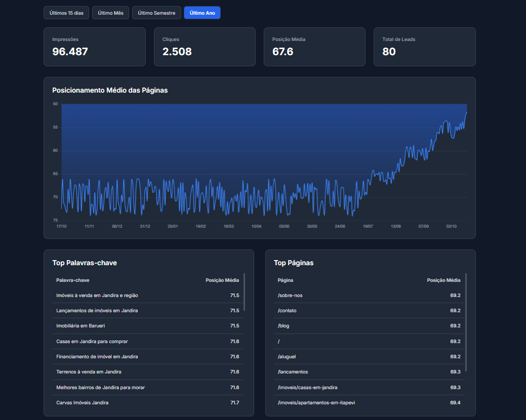Click the Top Páginas table scrollbar
Image resolution: width=526 pixels, height=420 pixels.
coord(466,322)
